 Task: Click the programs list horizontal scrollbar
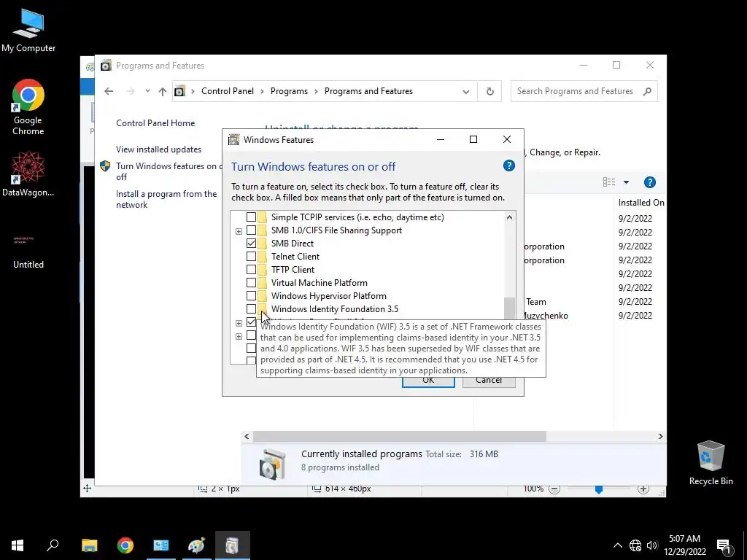(x=399, y=436)
